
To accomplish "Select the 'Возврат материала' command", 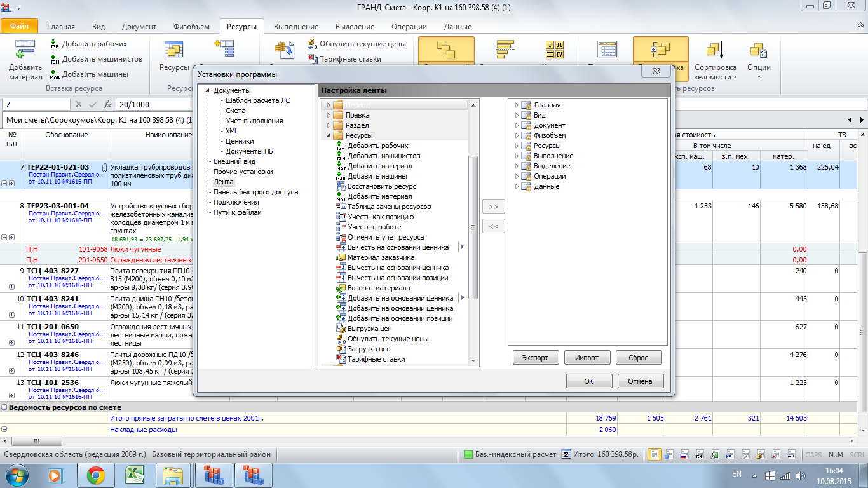I will pyautogui.click(x=372, y=288).
